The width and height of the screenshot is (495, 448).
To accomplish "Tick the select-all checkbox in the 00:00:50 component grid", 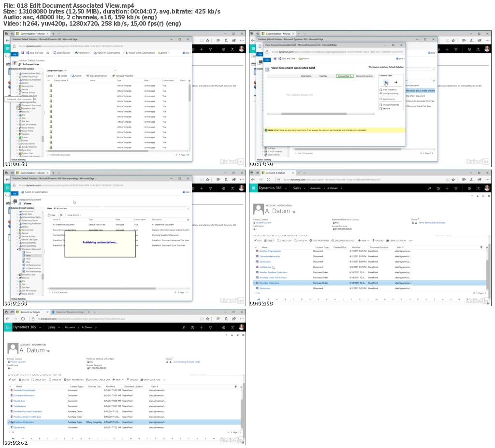I will (49, 81).
